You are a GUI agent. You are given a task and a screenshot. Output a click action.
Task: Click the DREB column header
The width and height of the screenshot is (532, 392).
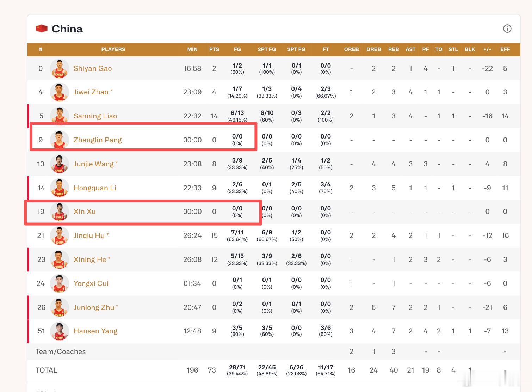[x=373, y=49]
